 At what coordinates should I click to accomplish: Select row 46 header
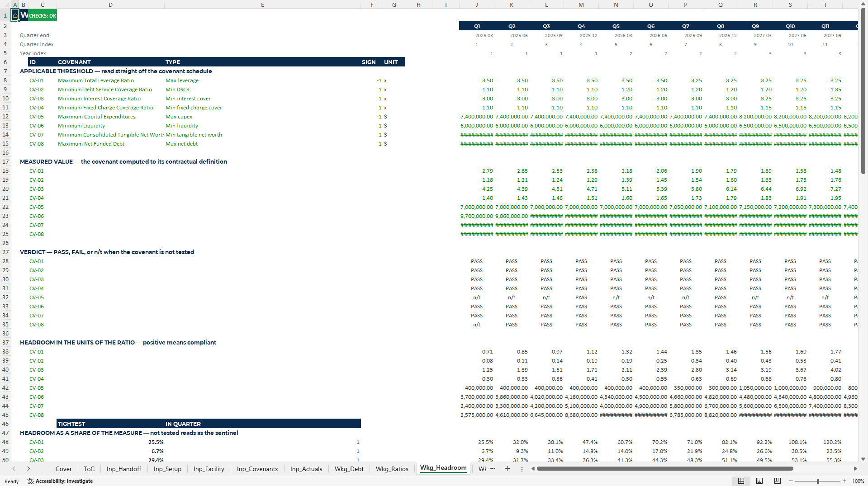5,424
